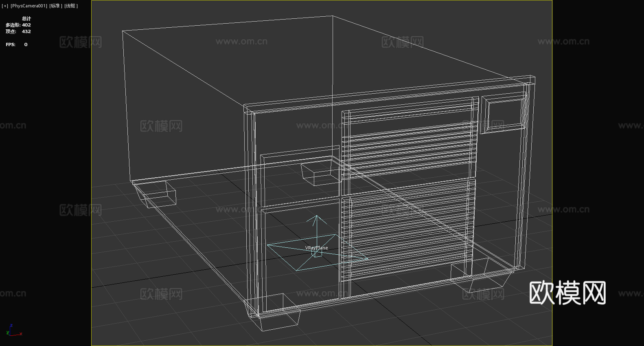
Task: Open the 标准 shading label menu
Action: pos(56,6)
